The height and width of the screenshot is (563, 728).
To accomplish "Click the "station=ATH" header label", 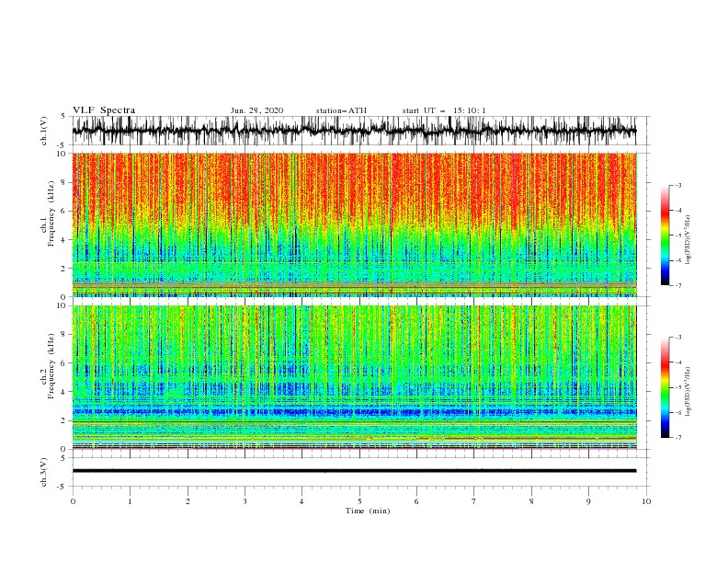I will (341, 110).
